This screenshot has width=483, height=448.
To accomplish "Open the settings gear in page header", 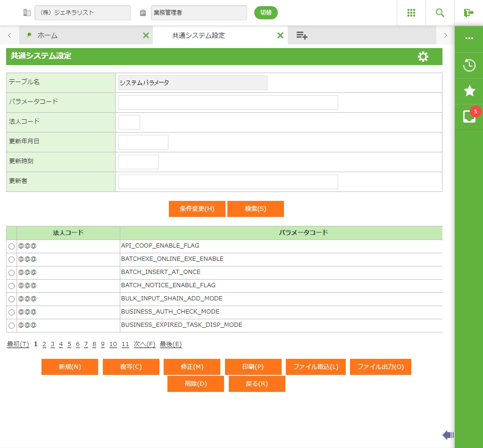I will pos(423,57).
